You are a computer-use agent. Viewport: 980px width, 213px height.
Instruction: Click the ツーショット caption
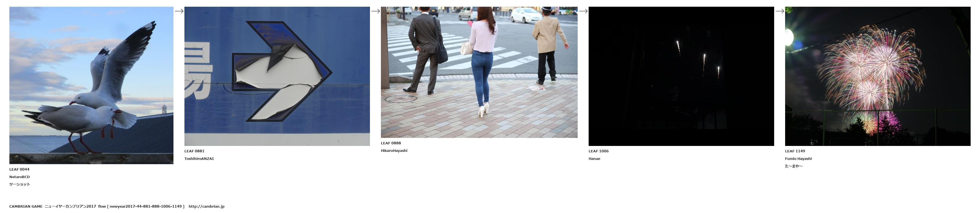coord(20,184)
